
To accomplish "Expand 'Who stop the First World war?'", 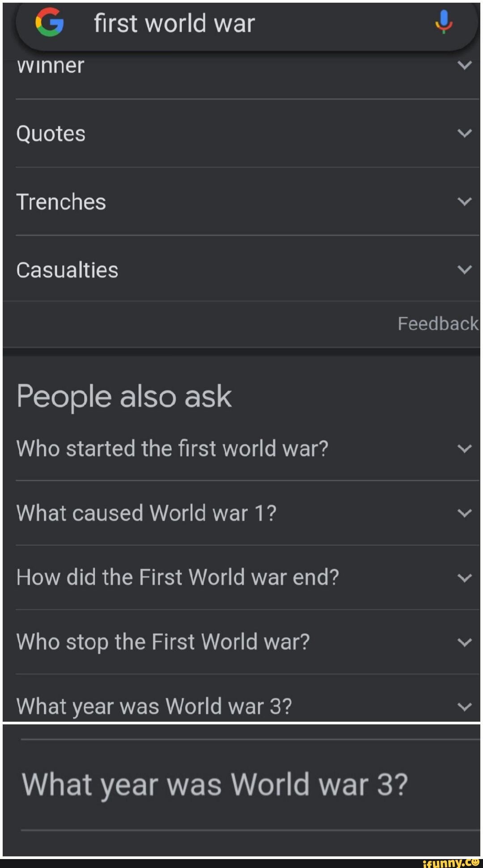I will tap(464, 641).
